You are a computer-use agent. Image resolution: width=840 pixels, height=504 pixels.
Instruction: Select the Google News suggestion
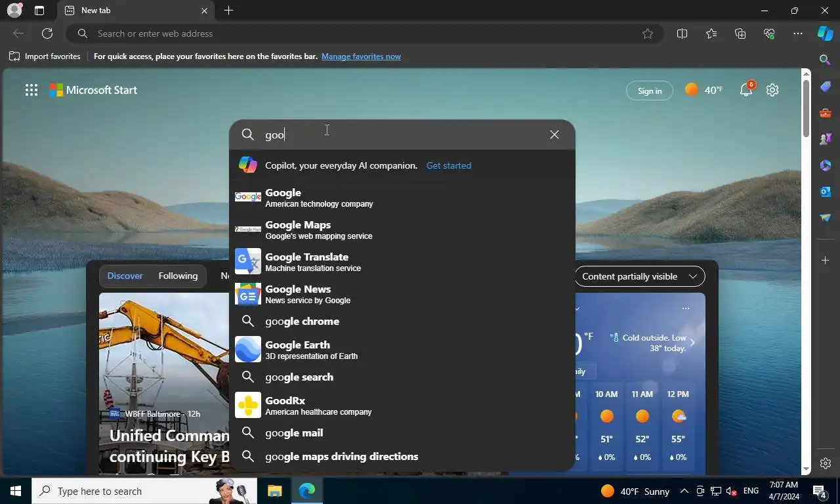pyautogui.click(x=402, y=294)
